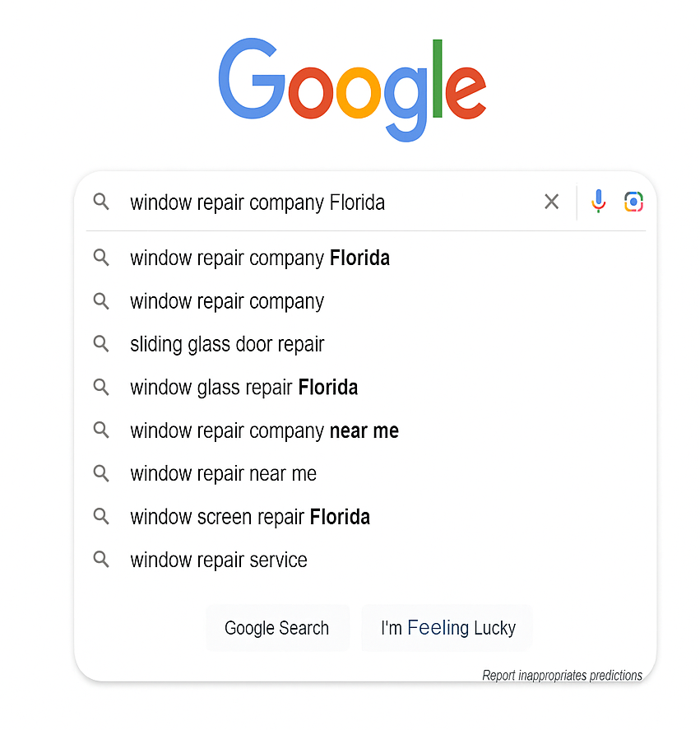The width and height of the screenshot is (700, 730).
Task: Click the microphone voice search icon
Action: coord(599,201)
